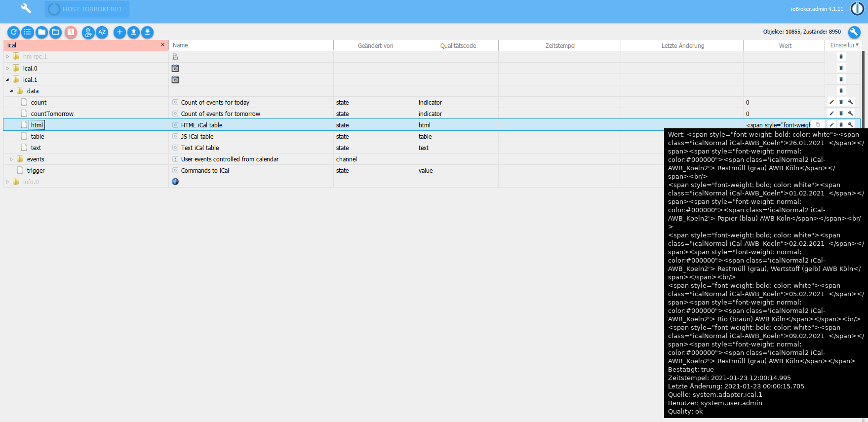Select the count tree item
Screen dimensions: 868x422
coord(39,103)
